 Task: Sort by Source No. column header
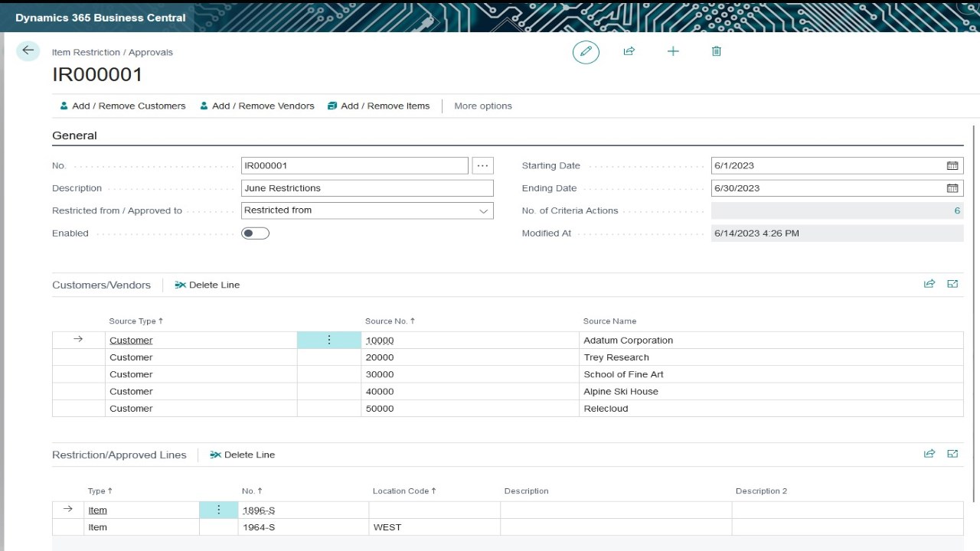[390, 321]
